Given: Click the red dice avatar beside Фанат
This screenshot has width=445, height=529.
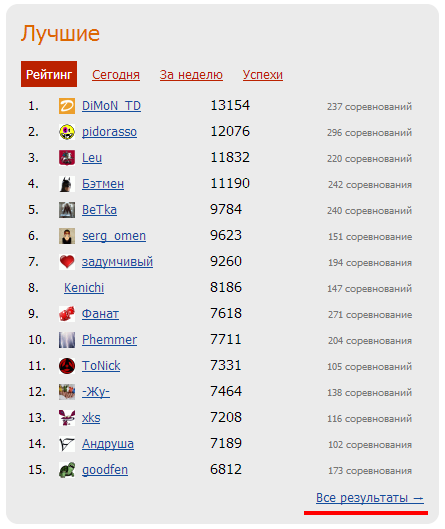Looking at the screenshot, I should click(67, 314).
